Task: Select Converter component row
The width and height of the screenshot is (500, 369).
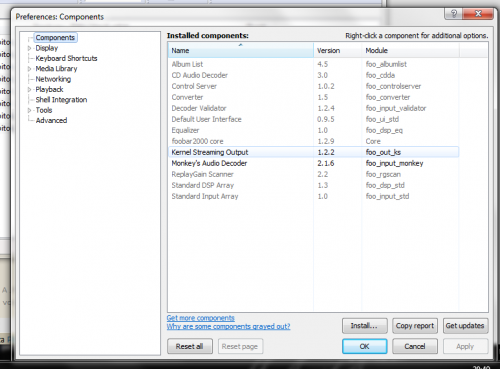Action: pos(314,97)
